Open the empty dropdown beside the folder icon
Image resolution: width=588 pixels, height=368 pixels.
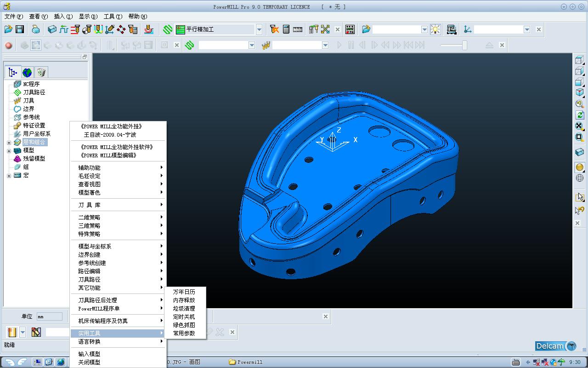click(x=424, y=29)
